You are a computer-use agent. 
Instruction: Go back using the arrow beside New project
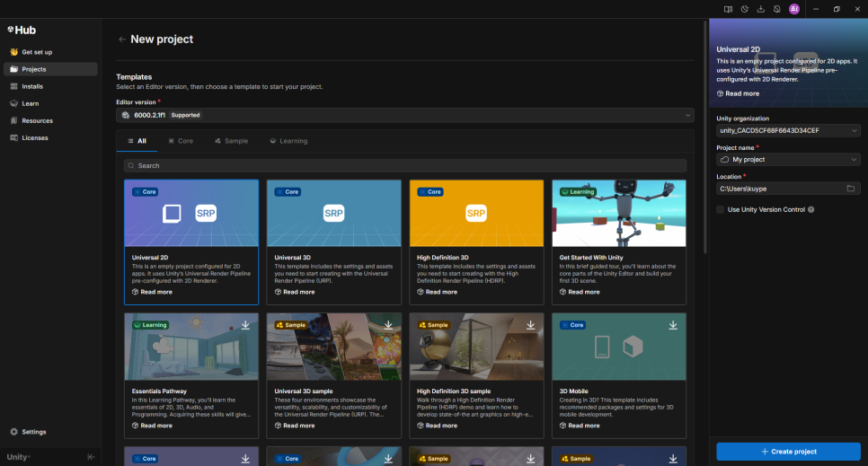click(122, 40)
